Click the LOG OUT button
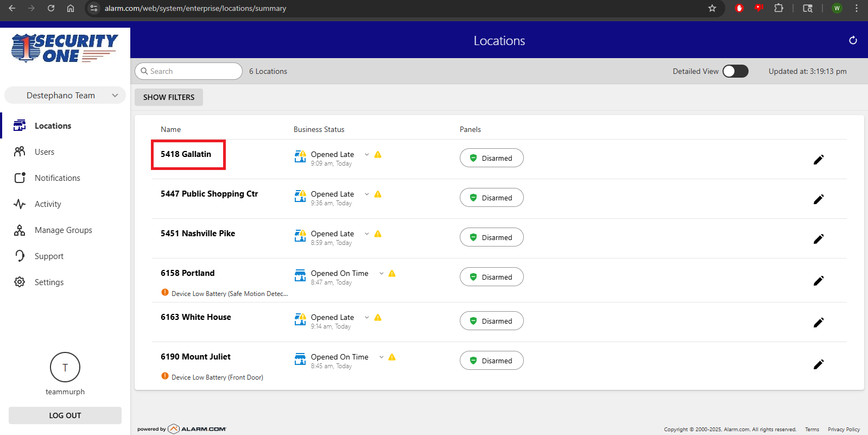Viewport: 868px width, 435px height. (x=65, y=415)
